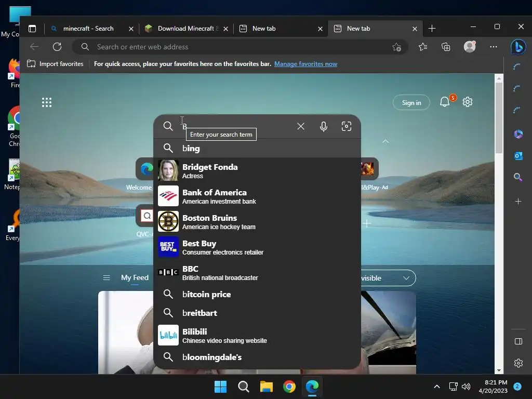Open the Welcome quick link tile
532x399 pixels.
tap(144, 169)
